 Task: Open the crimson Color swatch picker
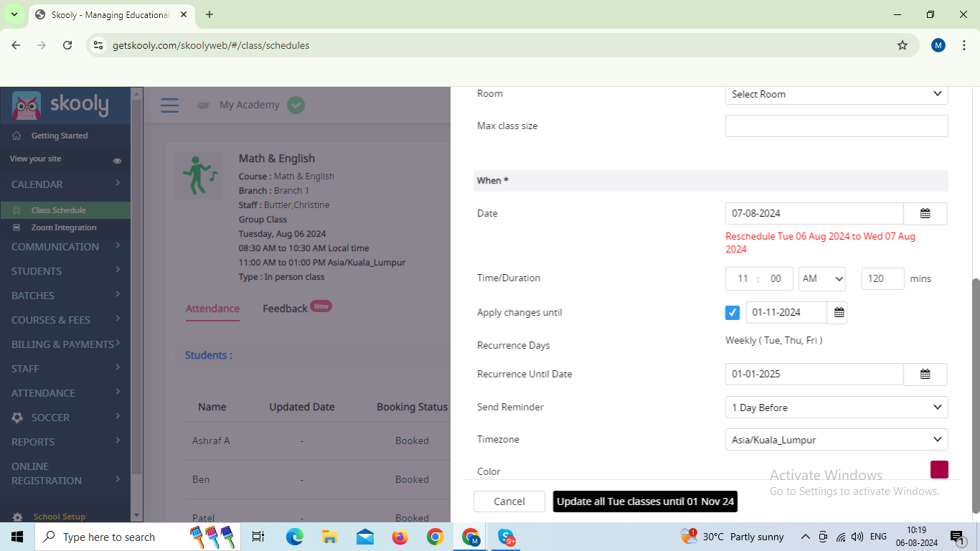[939, 469]
